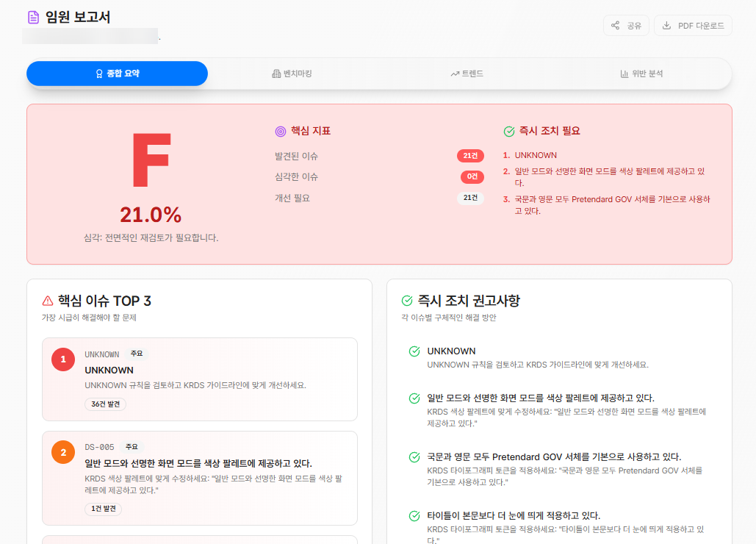Click the DS-005 issue code
The image size is (756, 544).
(x=99, y=448)
